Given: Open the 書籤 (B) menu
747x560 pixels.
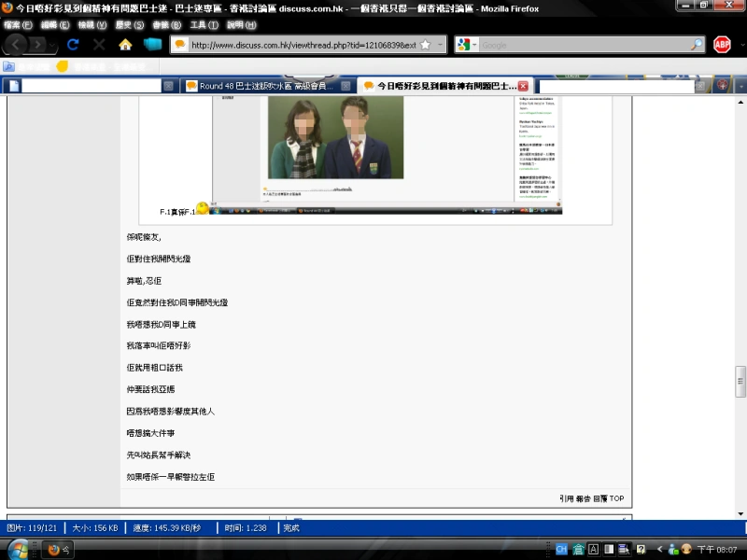Looking at the screenshot, I should [x=167, y=25].
